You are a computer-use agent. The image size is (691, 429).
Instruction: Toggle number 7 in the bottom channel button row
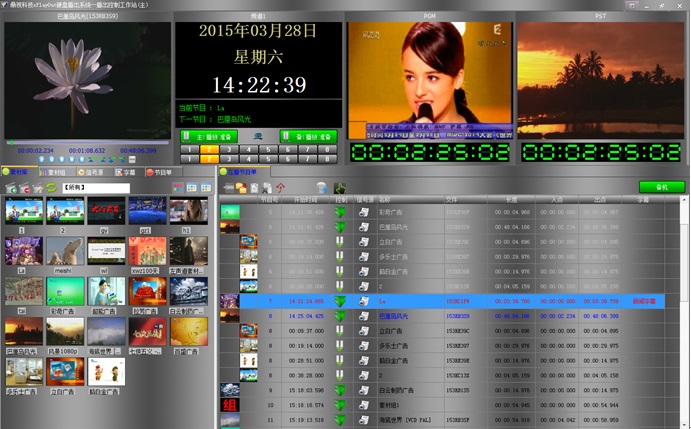click(308, 159)
